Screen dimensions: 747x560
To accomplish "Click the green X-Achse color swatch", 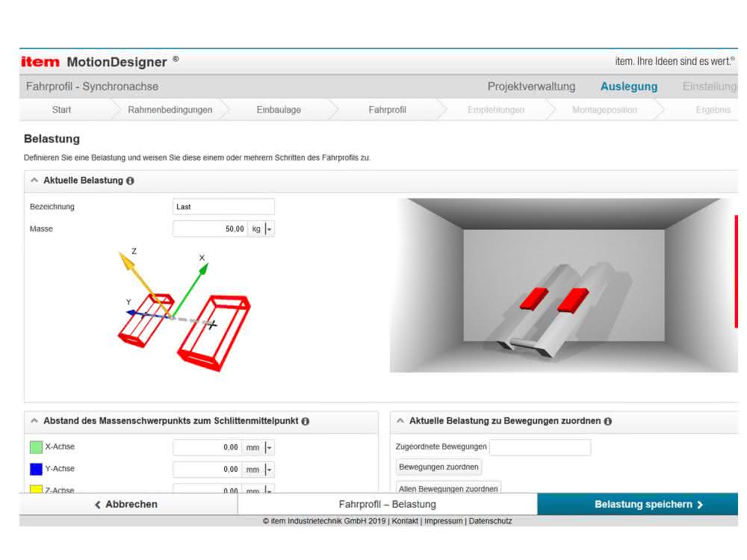I will 36,447.
